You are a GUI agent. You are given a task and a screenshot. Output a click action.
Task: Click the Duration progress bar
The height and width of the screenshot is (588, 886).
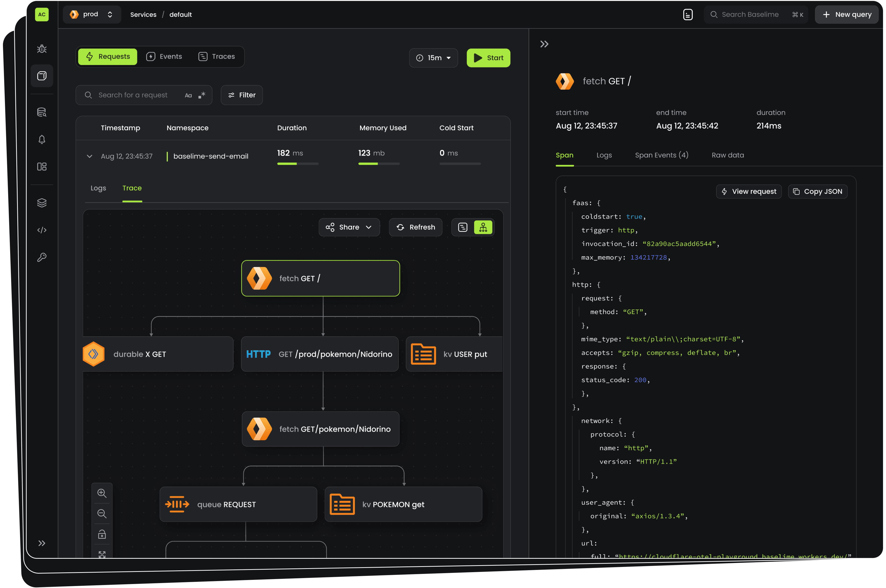click(x=298, y=164)
